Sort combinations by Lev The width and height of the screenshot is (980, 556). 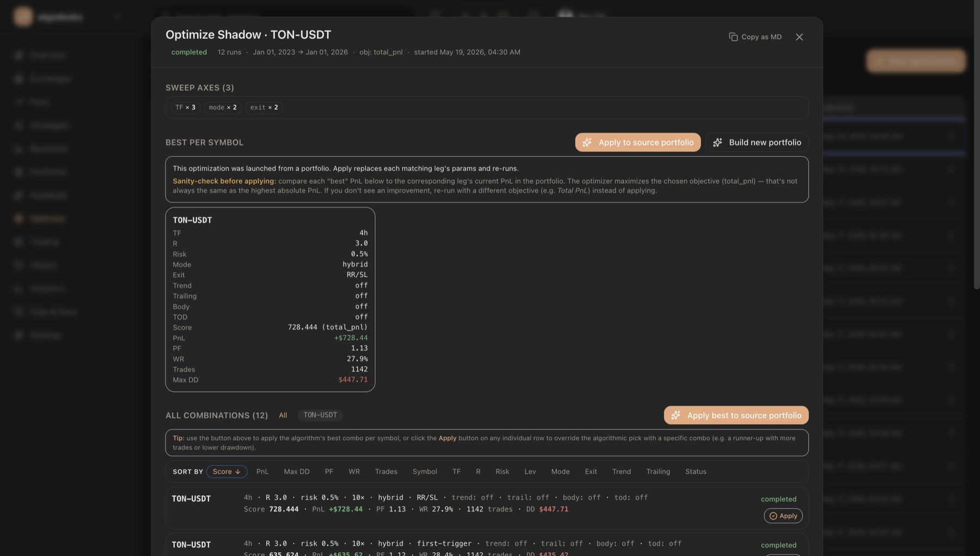point(530,472)
